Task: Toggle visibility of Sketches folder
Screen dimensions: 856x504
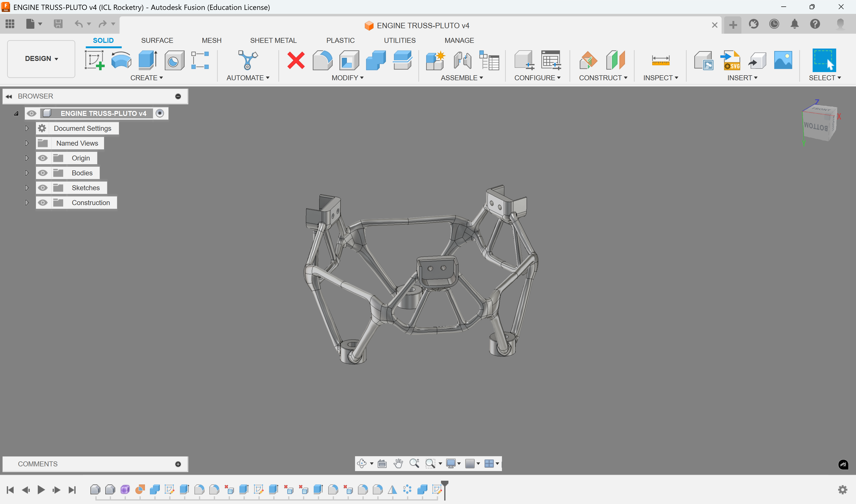Action: point(43,188)
